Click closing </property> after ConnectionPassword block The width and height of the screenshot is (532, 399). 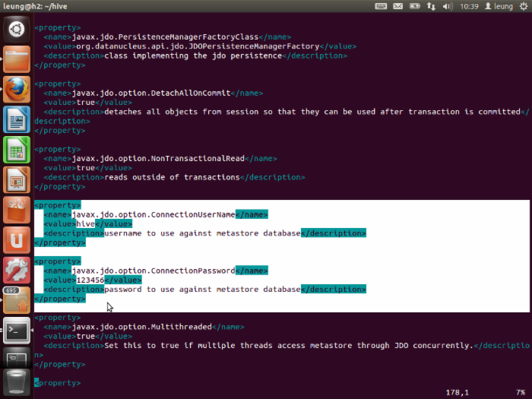coord(60,299)
